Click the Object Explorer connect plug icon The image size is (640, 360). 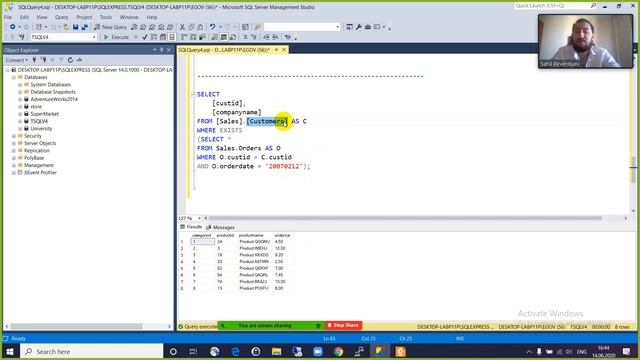(34, 60)
